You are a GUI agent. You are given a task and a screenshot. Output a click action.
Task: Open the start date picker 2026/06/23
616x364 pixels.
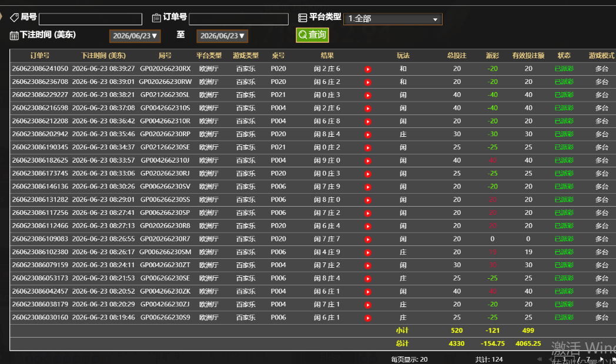click(x=135, y=36)
